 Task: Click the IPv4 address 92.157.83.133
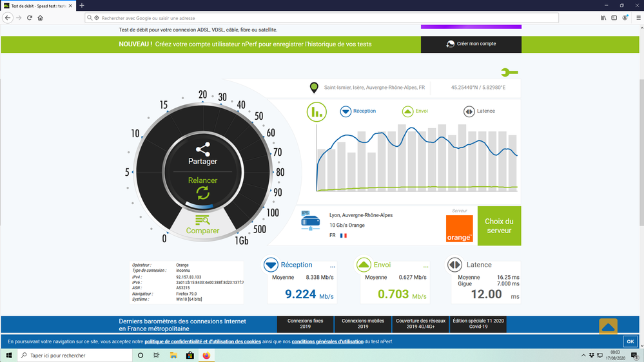point(188,278)
